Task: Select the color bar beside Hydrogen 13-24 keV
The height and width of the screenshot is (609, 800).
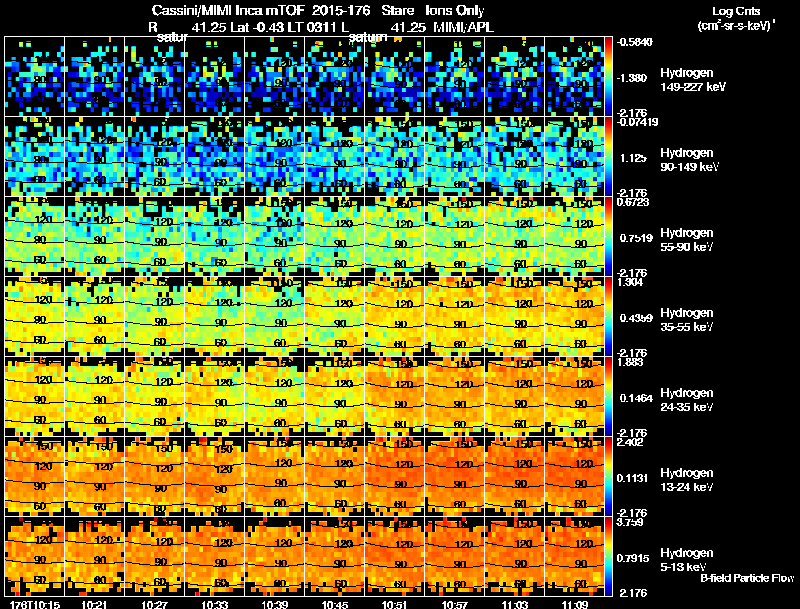Action: coord(608,477)
